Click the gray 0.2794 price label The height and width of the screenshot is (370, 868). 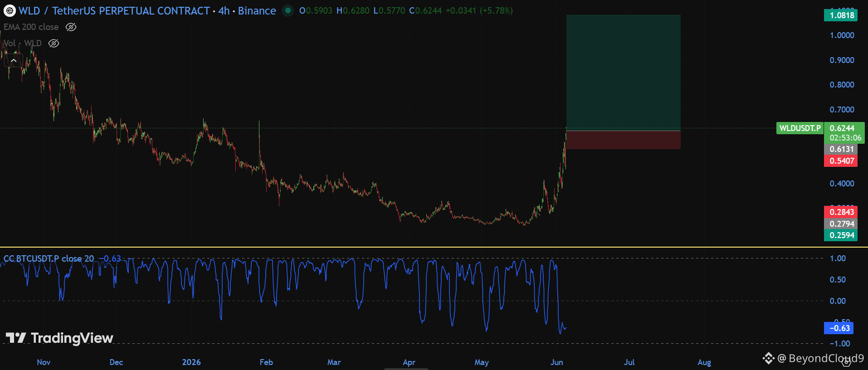pos(841,224)
